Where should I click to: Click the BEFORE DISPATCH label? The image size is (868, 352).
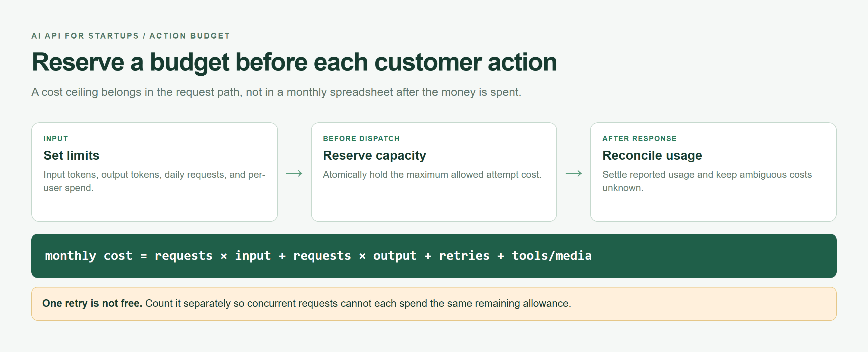(361, 138)
